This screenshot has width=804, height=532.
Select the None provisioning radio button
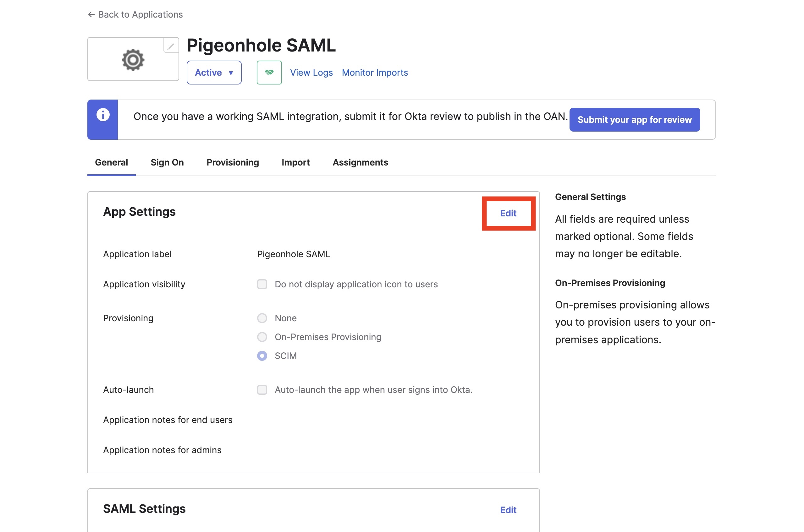tap(262, 318)
